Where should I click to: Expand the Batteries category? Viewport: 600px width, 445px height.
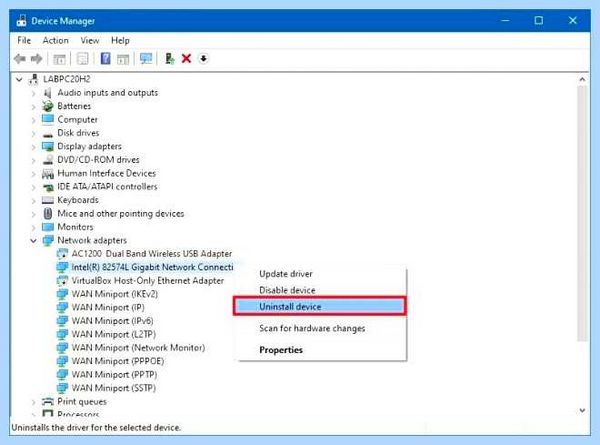(34, 107)
